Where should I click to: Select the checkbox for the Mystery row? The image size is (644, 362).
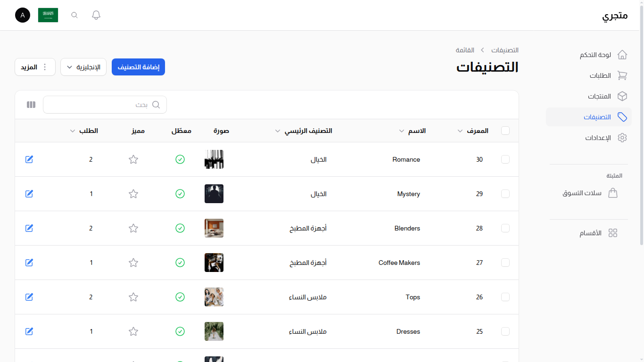coord(505,193)
